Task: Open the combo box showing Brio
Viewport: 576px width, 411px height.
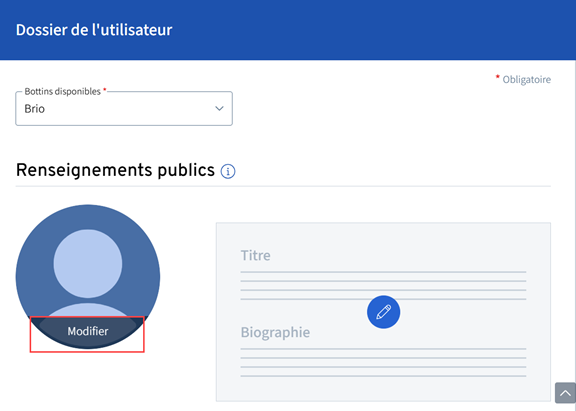Action: 124,108
